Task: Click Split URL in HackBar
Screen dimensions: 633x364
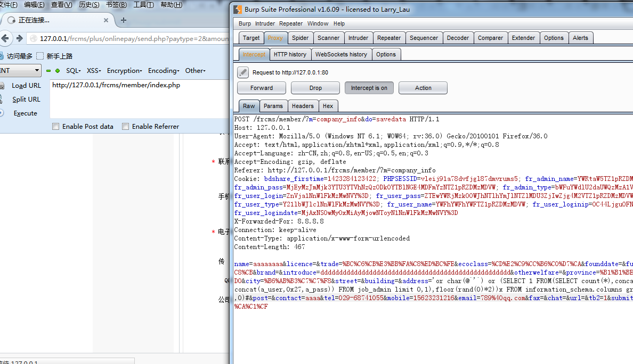Action: tap(26, 99)
